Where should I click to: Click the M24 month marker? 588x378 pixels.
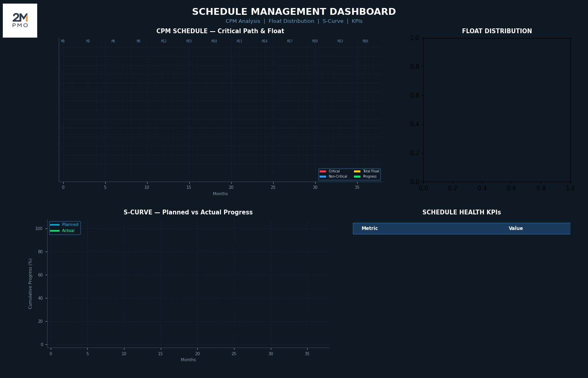[265, 42]
